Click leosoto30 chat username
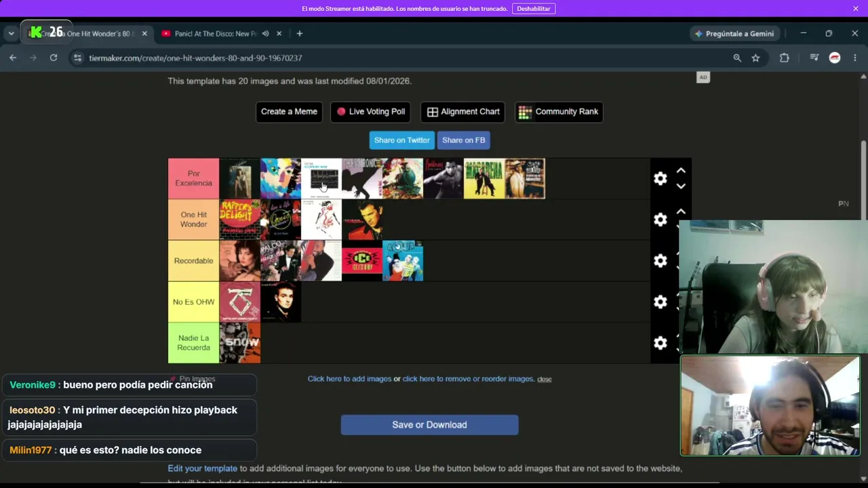868x488 pixels. pos(33,410)
